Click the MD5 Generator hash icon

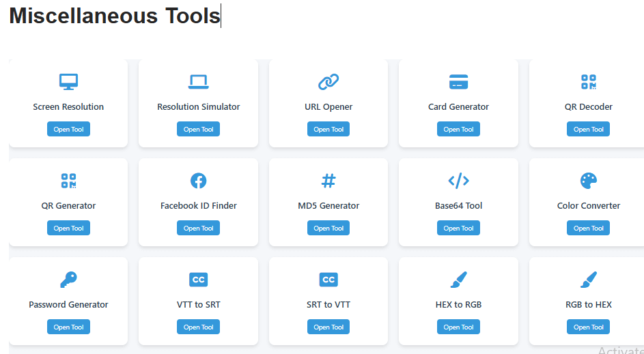coord(328,181)
